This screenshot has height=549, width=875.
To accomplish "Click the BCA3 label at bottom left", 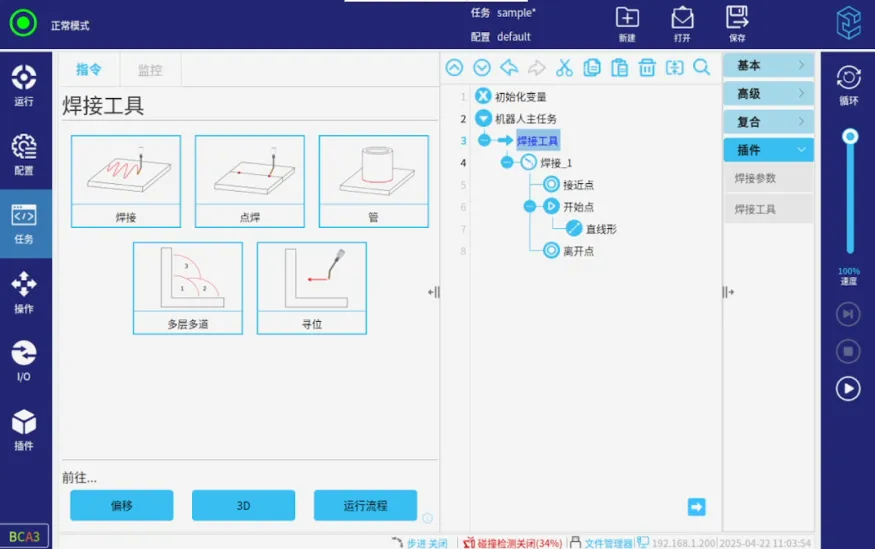I will [24, 537].
